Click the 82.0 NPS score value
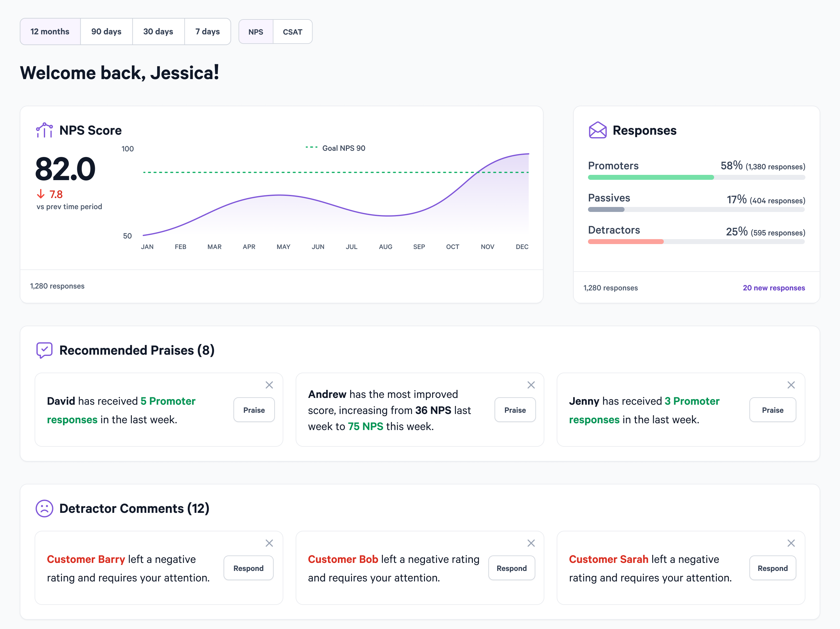Screen dimensions: 840x629 point(65,169)
